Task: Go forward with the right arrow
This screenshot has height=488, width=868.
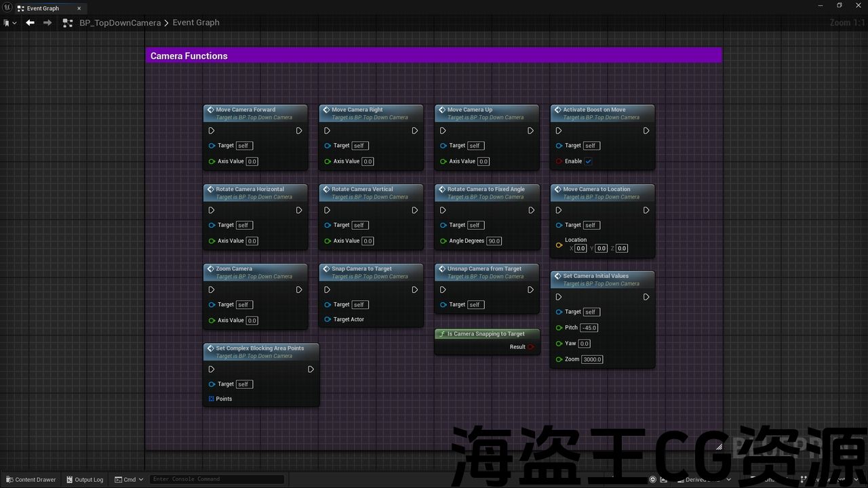Action: click(x=47, y=22)
